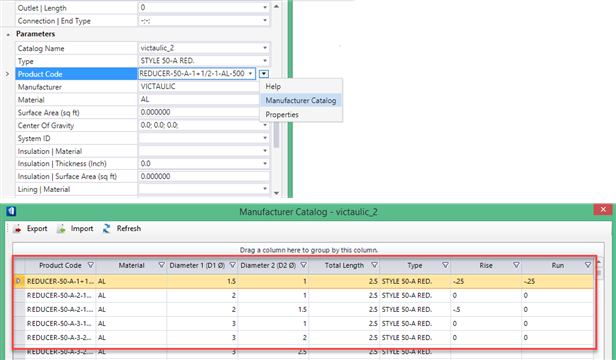616x360 pixels.
Task: Click the properties panel scrollbar thumb
Action: (276, 135)
